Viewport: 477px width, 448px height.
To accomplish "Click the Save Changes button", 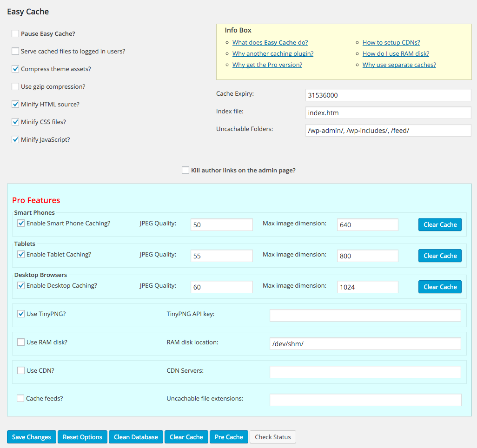I will [32, 437].
